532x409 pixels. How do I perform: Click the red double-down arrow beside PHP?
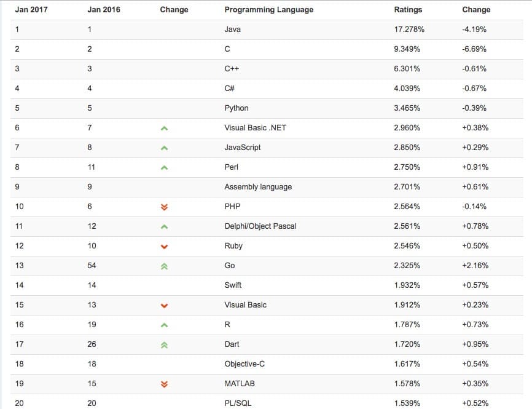click(164, 207)
